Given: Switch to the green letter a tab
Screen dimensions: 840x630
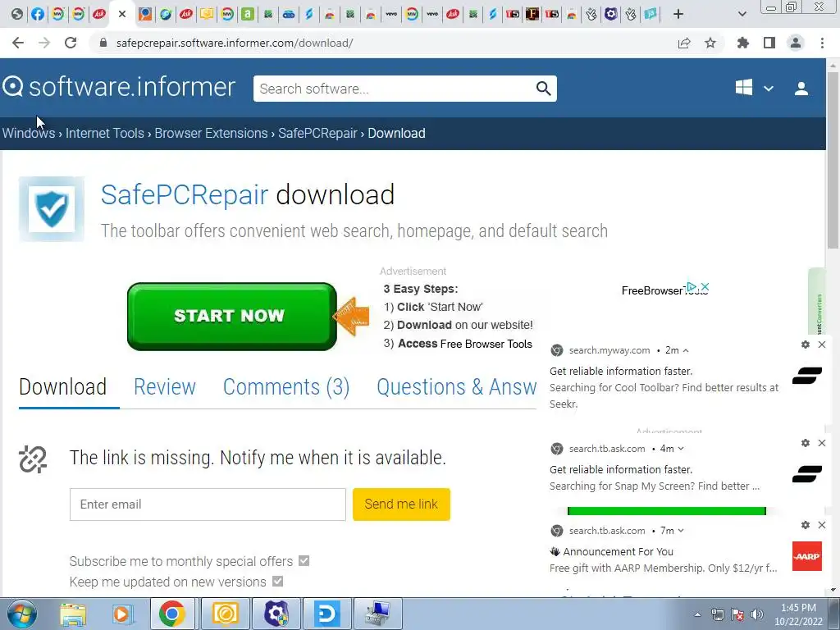Looking at the screenshot, I should click(x=248, y=14).
